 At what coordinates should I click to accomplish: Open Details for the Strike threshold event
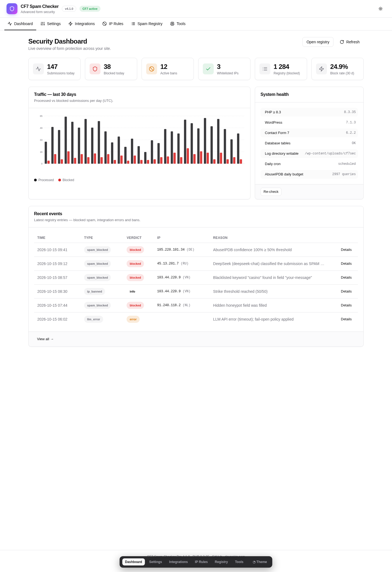[x=346, y=291]
